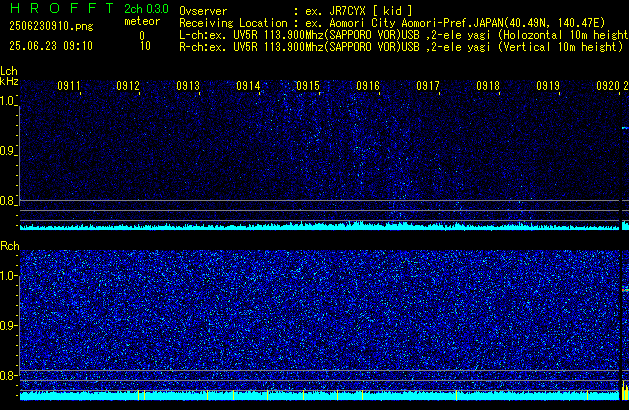Click the 0917 time marker
Screen dimensions: 629x410
pos(428,86)
